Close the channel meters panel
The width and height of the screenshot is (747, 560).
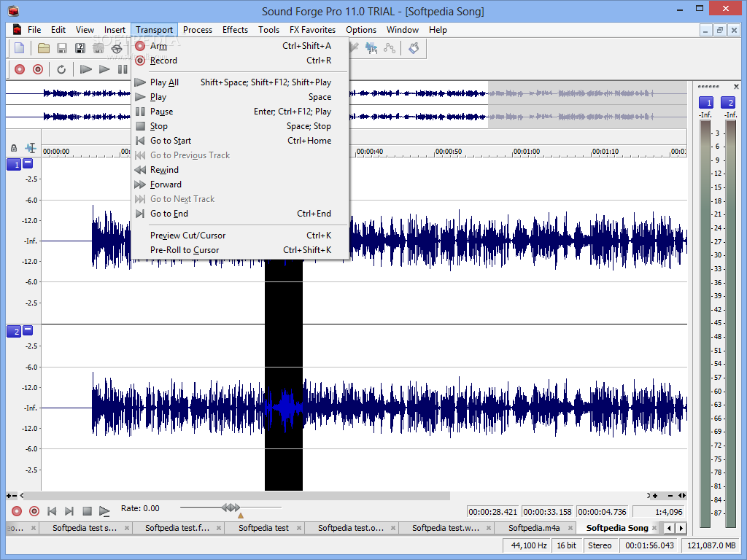pos(736,87)
